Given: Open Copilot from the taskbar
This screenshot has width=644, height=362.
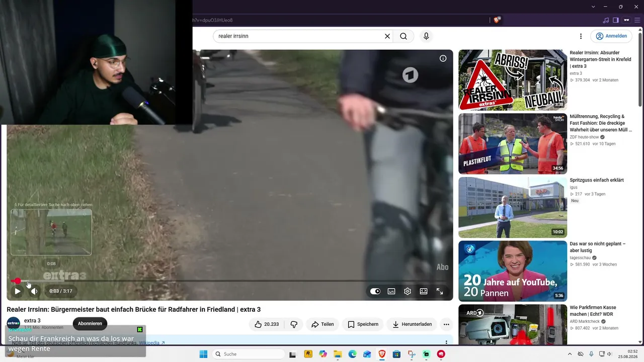Looking at the screenshot, I should pos(323,354).
